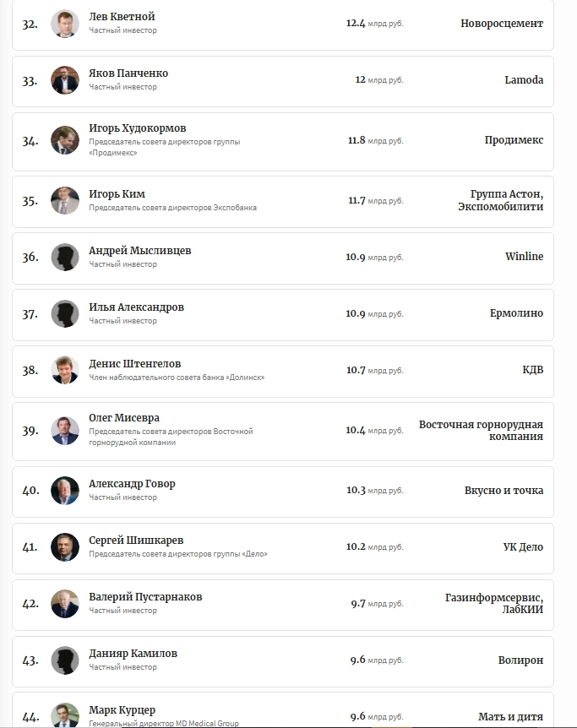
Task: Click the Вкусно и точка company label
Action: 504,491
